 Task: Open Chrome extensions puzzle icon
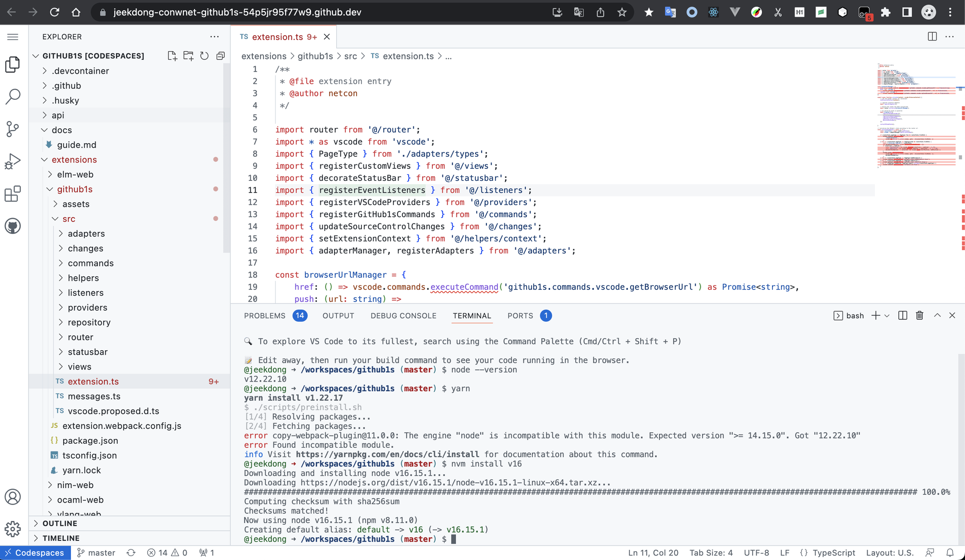(x=885, y=12)
